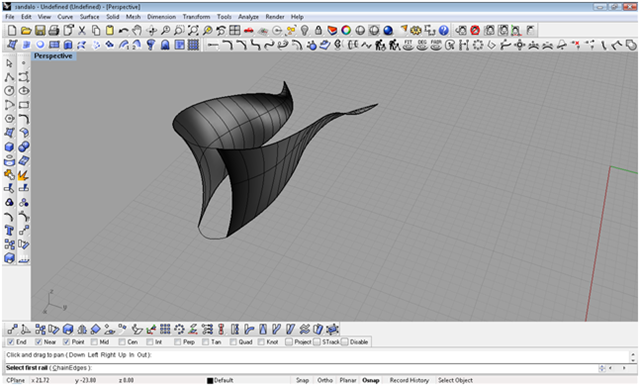Open the Analyze menu

248,17
